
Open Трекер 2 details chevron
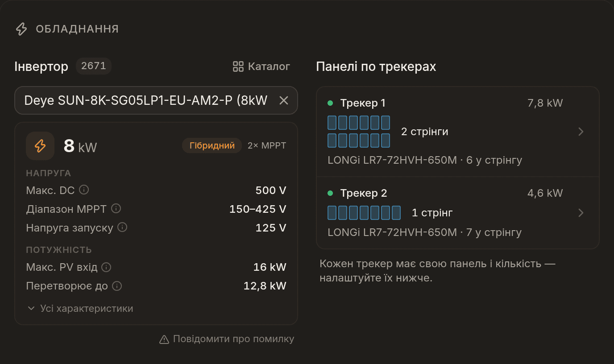click(581, 213)
